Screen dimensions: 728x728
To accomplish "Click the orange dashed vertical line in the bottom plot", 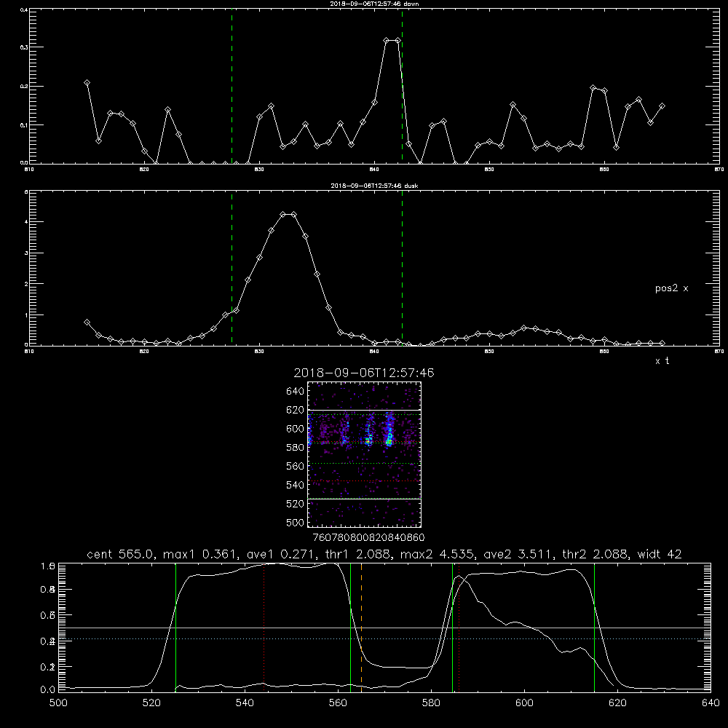I will point(361,627).
